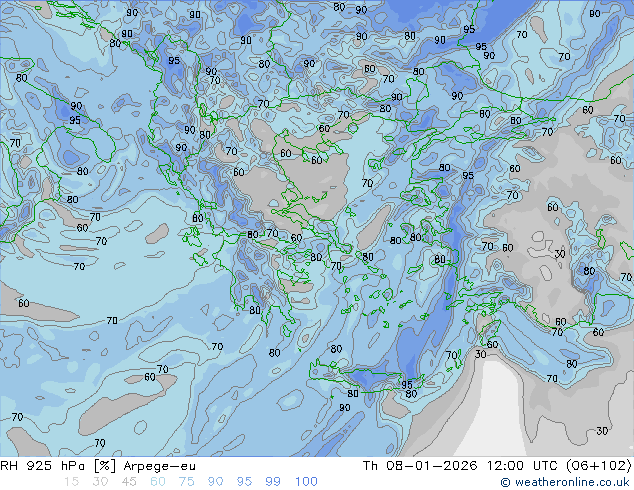Click legend value 60 in color scale
The width and height of the screenshot is (634, 490).
pos(158,482)
